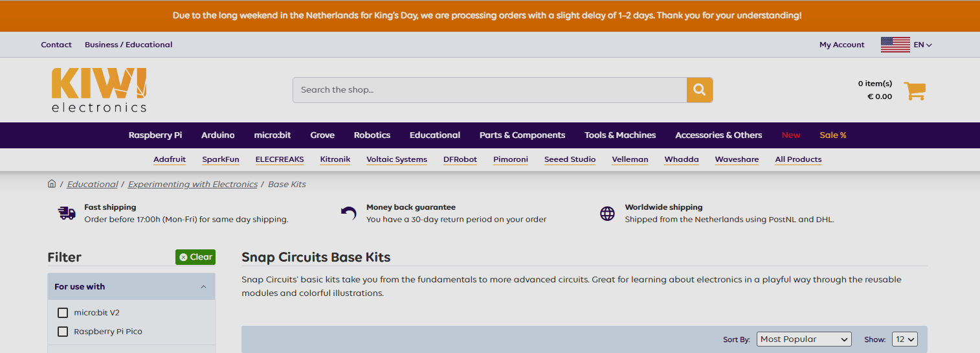Browse the Adafruit brand link

(170, 159)
